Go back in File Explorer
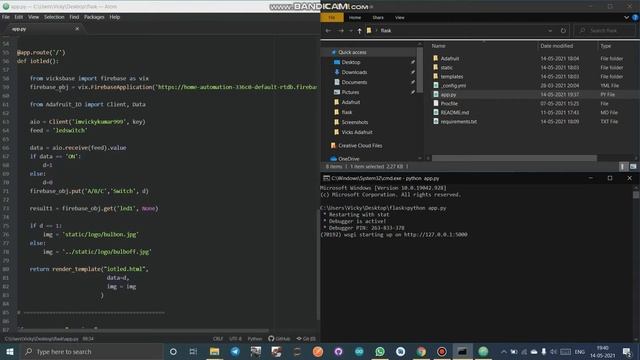Image resolution: width=640 pixels, height=360 pixels. coord(328,31)
